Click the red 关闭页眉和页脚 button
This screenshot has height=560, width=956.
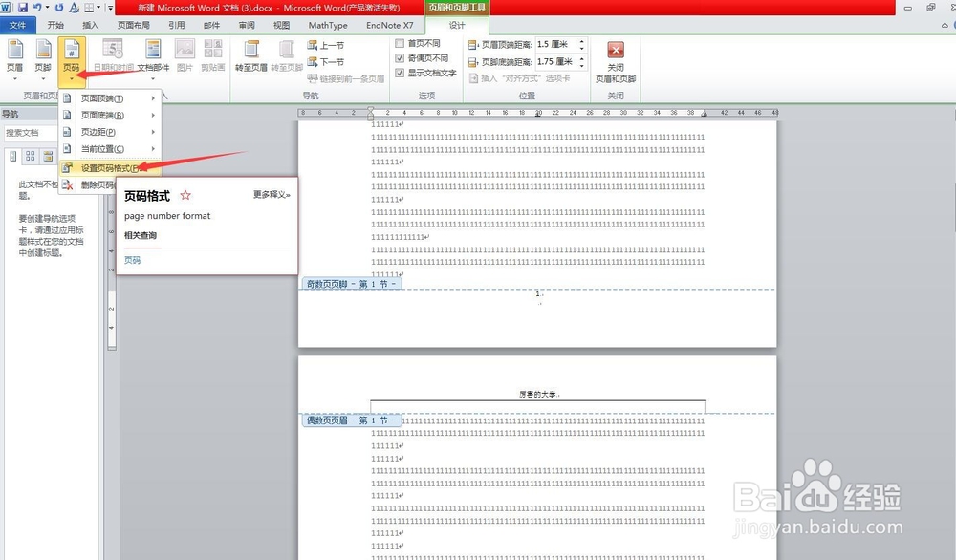point(615,61)
